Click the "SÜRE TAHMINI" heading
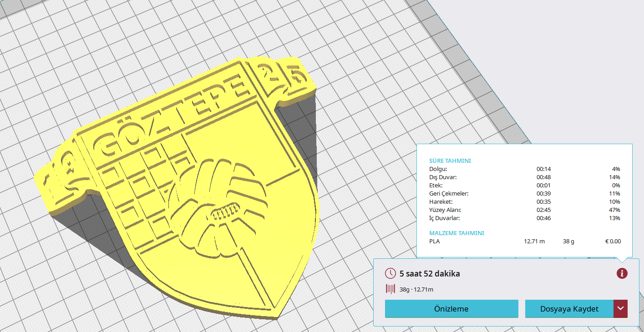 (450, 161)
